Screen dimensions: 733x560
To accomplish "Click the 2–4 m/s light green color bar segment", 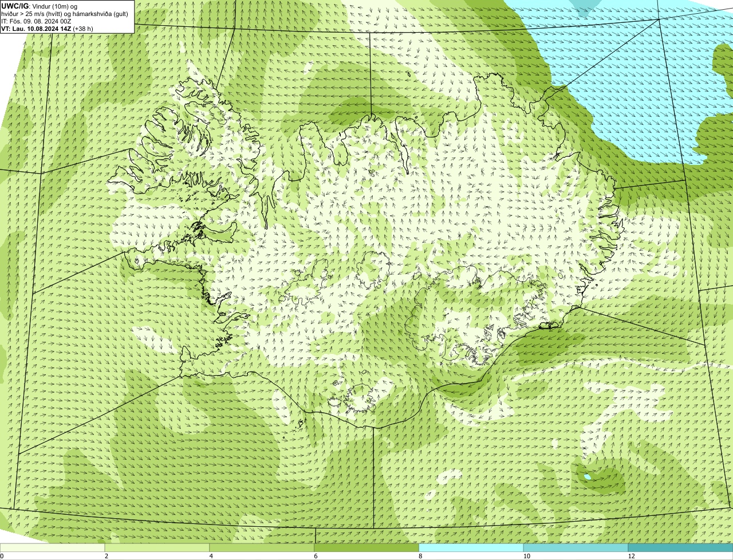I will pyautogui.click(x=157, y=547).
